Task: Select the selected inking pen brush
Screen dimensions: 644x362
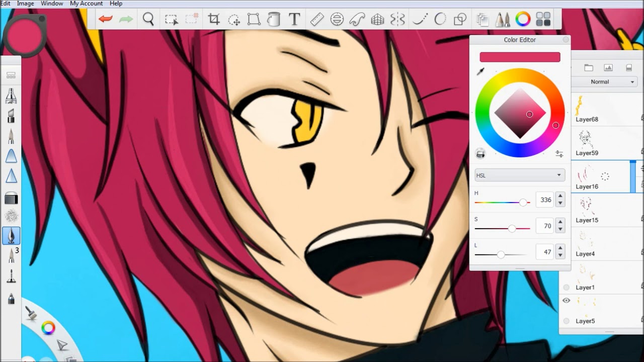Action: click(11, 235)
